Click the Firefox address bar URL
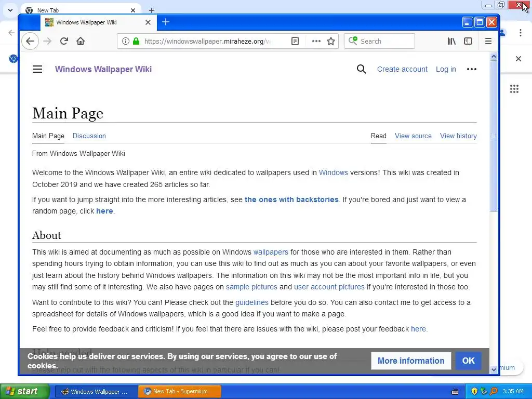This screenshot has height=399, width=532. coord(207,42)
